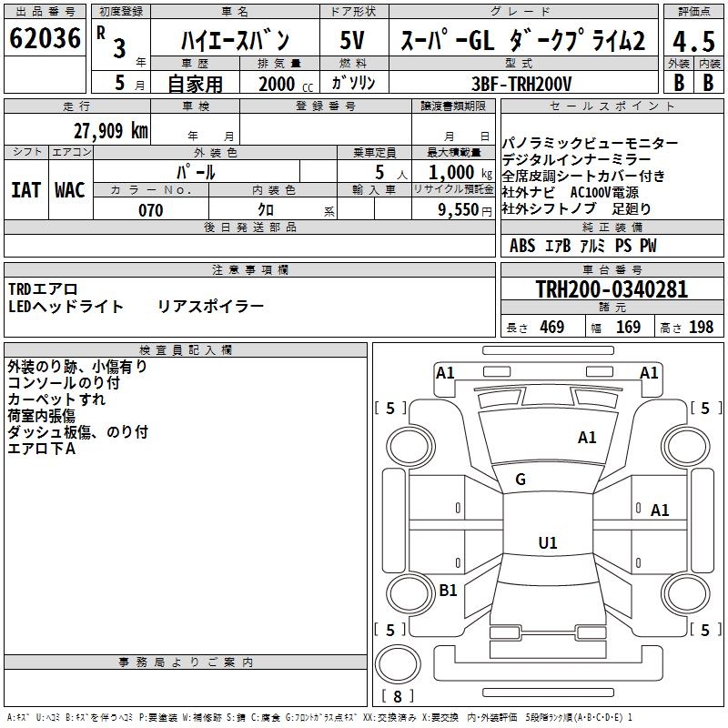The height and width of the screenshot is (728, 728).
Task: Click inspector note 外装のり跡、小傷有り
Action: [77, 367]
